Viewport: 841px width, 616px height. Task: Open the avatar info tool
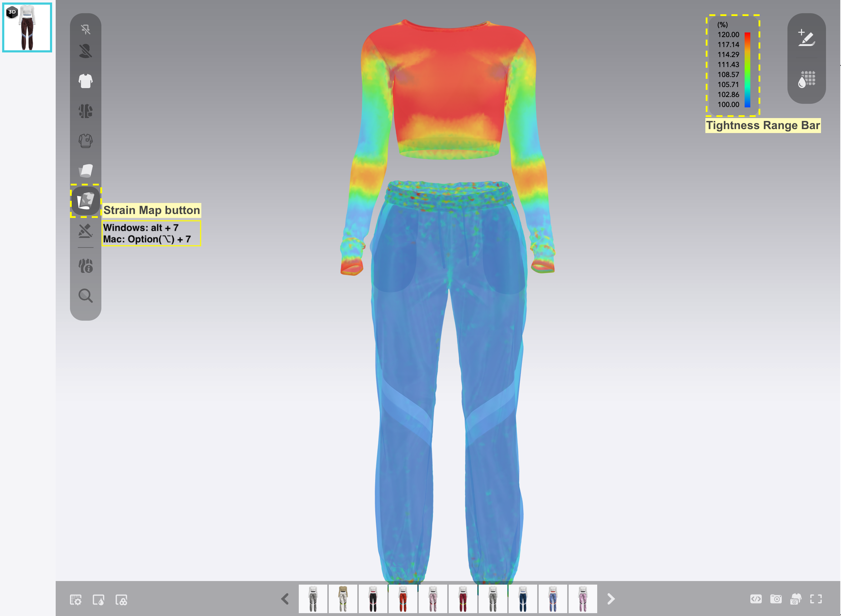[85, 265]
